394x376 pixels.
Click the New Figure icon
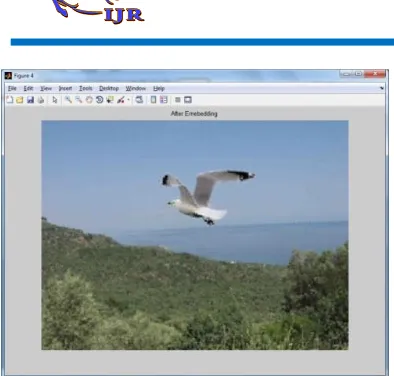pos(9,100)
